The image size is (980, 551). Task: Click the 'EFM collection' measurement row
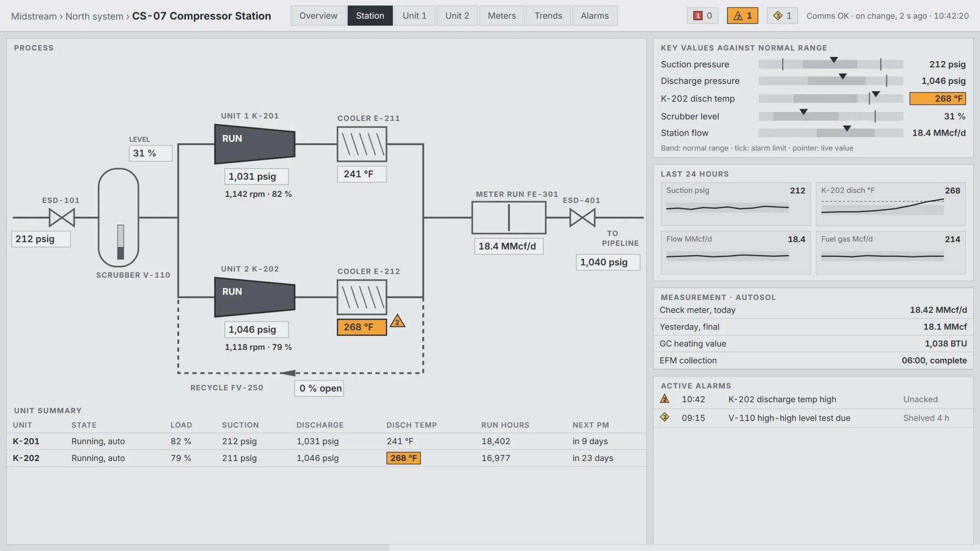tap(813, 361)
